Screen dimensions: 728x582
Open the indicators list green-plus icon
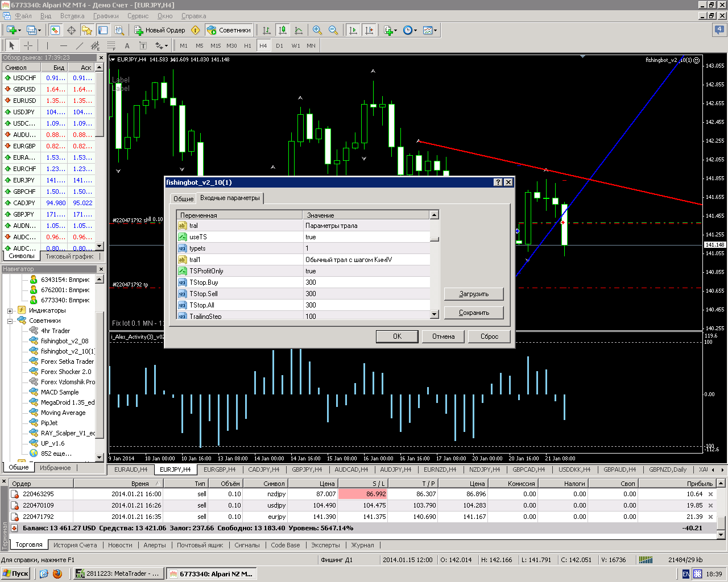pyautogui.click(x=390, y=30)
